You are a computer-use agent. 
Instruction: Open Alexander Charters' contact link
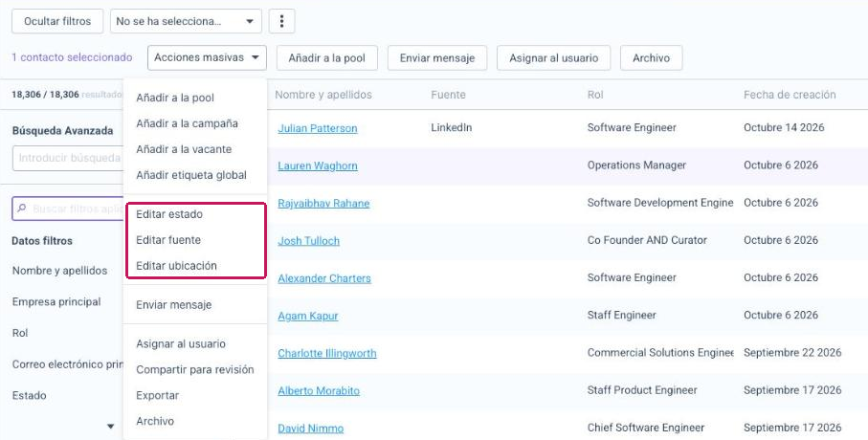pyautogui.click(x=324, y=278)
